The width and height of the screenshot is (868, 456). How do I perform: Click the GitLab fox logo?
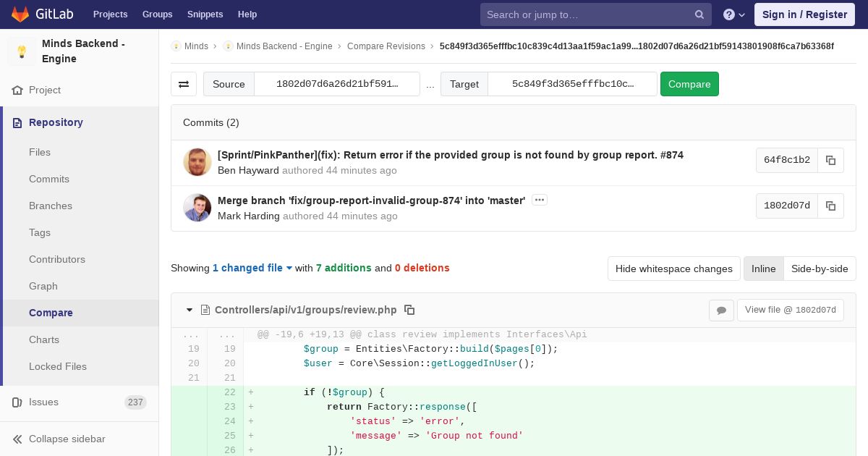coord(20,14)
